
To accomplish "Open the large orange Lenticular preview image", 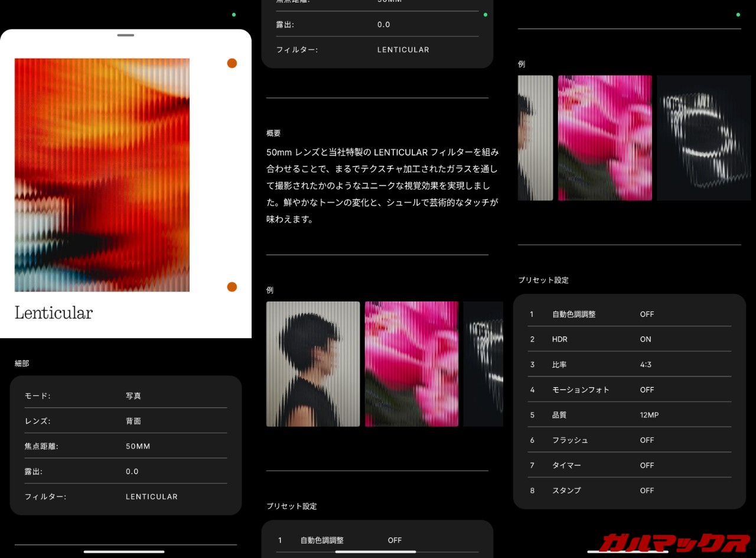I will point(102,175).
